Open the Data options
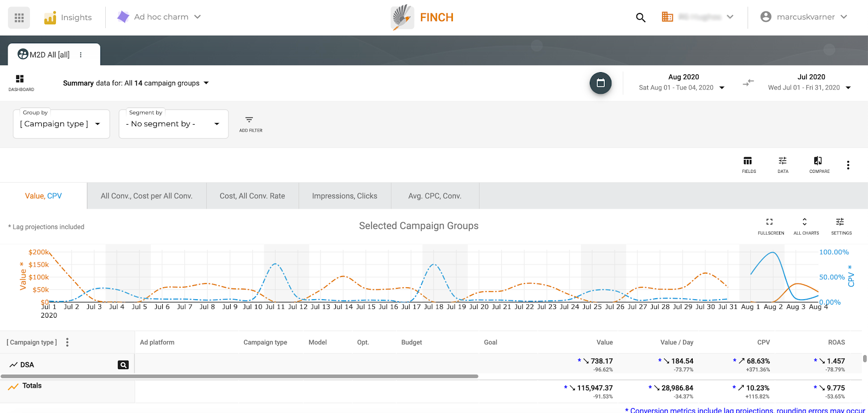868x413 pixels. coord(783,165)
